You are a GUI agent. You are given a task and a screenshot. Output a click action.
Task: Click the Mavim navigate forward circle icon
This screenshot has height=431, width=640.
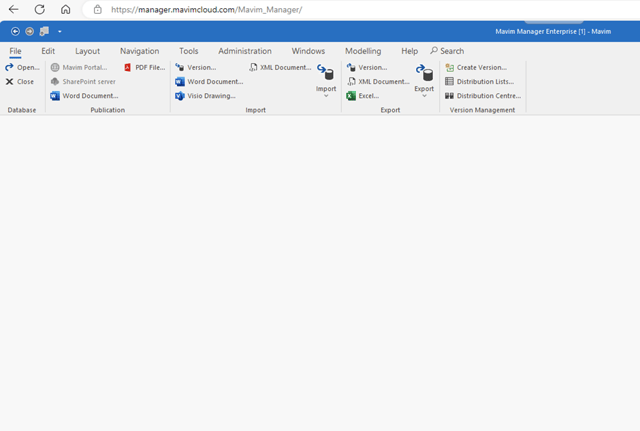click(x=29, y=31)
